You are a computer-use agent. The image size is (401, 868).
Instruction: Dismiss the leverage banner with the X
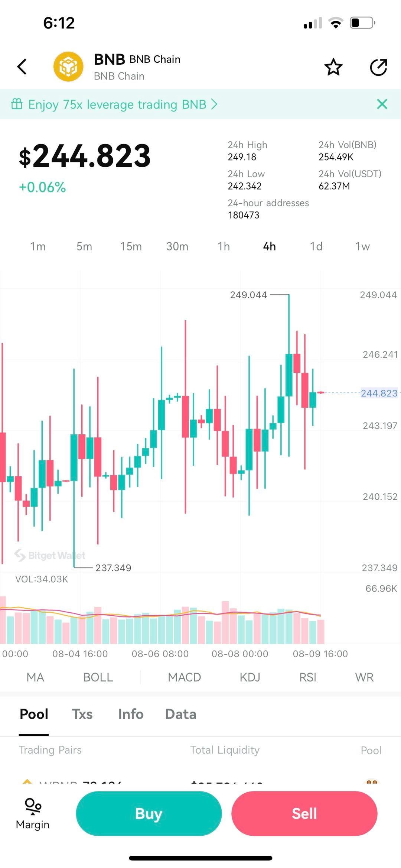382,104
